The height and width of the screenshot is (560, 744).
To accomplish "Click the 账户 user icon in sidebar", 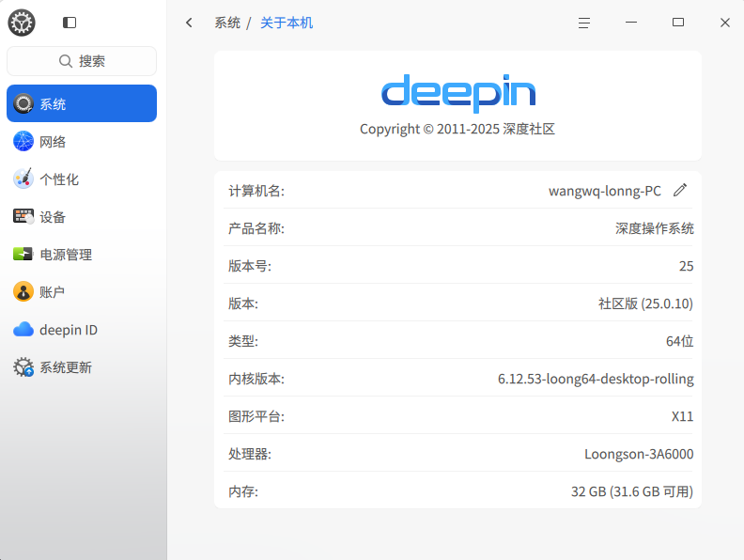I will pyautogui.click(x=23, y=292).
